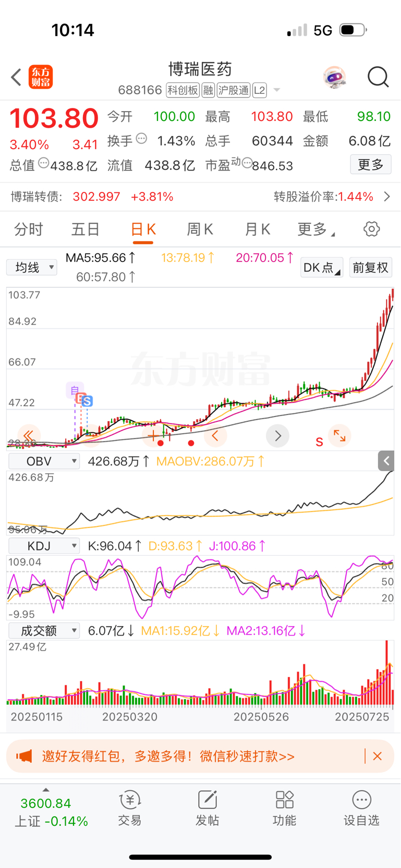Open the 交易 trade icon
The image size is (401, 868).
coord(129,808)
